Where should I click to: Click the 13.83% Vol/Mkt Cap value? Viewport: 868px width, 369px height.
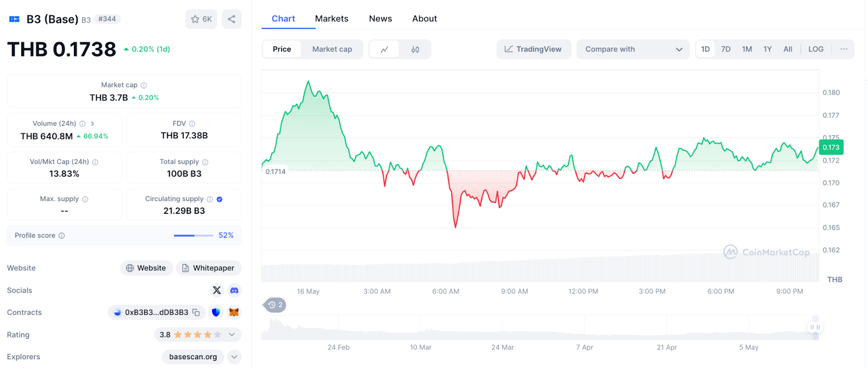64,174
